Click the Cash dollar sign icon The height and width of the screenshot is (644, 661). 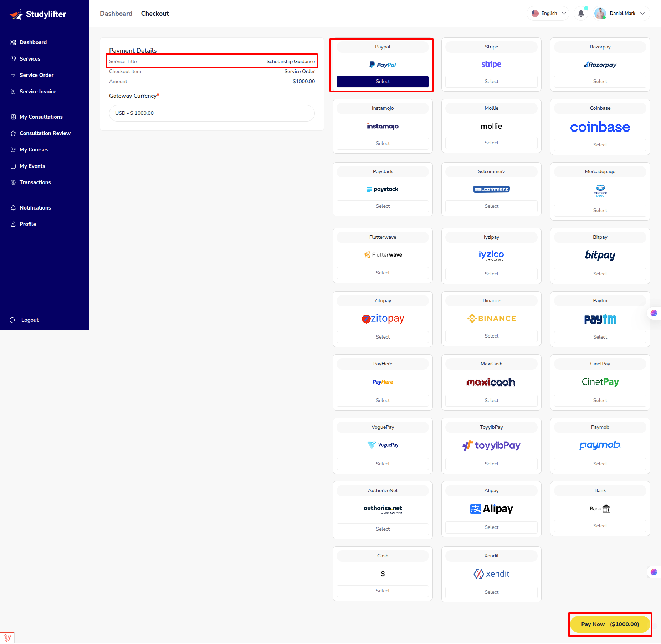tap(383, 573)
